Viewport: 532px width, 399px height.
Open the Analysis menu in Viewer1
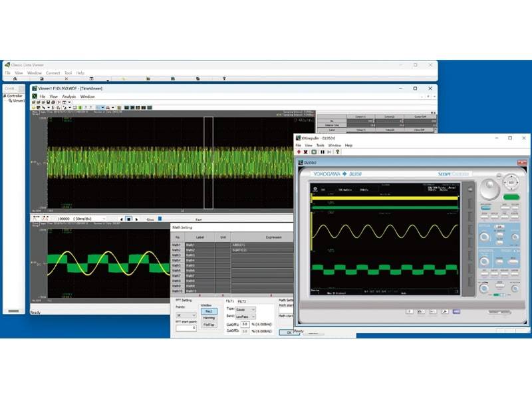pyautogui.click(x=68, y=96)
